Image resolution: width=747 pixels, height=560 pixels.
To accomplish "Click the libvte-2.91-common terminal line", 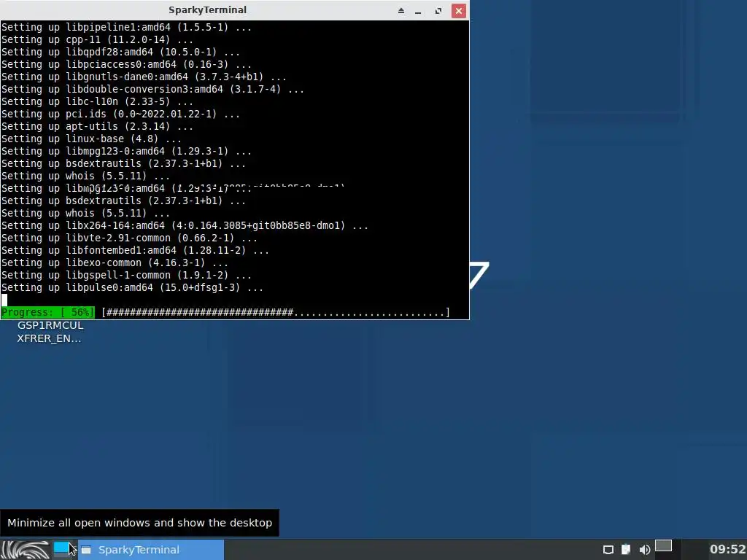I will point(129,238).
